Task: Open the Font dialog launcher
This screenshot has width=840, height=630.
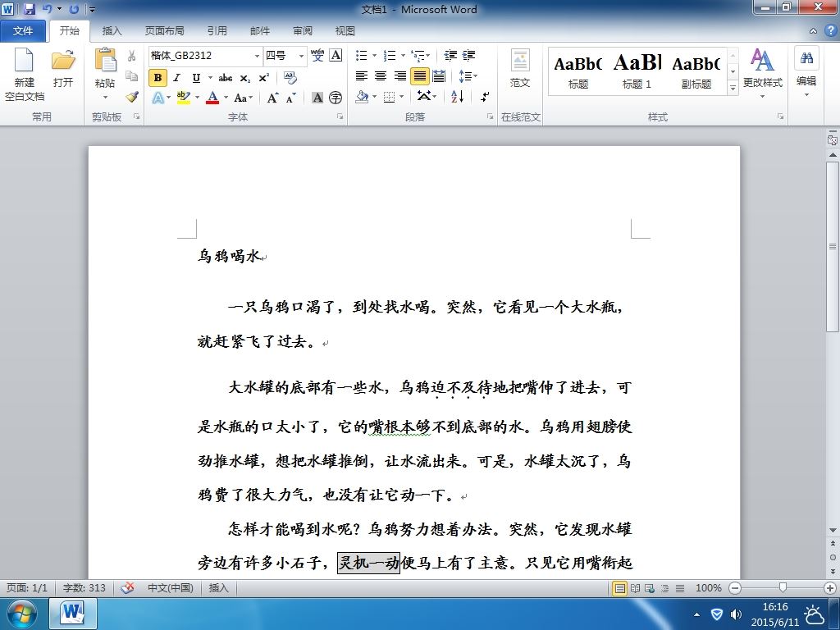Action: 340,116
